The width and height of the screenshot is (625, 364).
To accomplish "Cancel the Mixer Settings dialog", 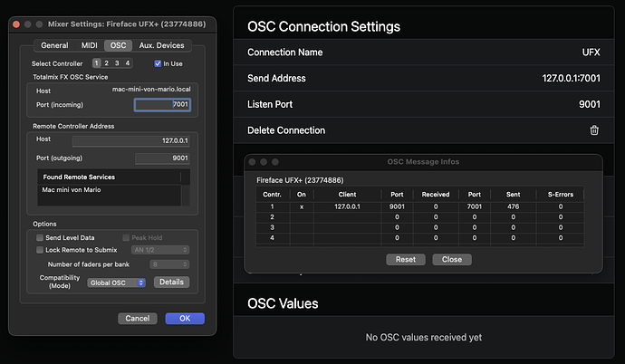I will [x=138, y=318].
